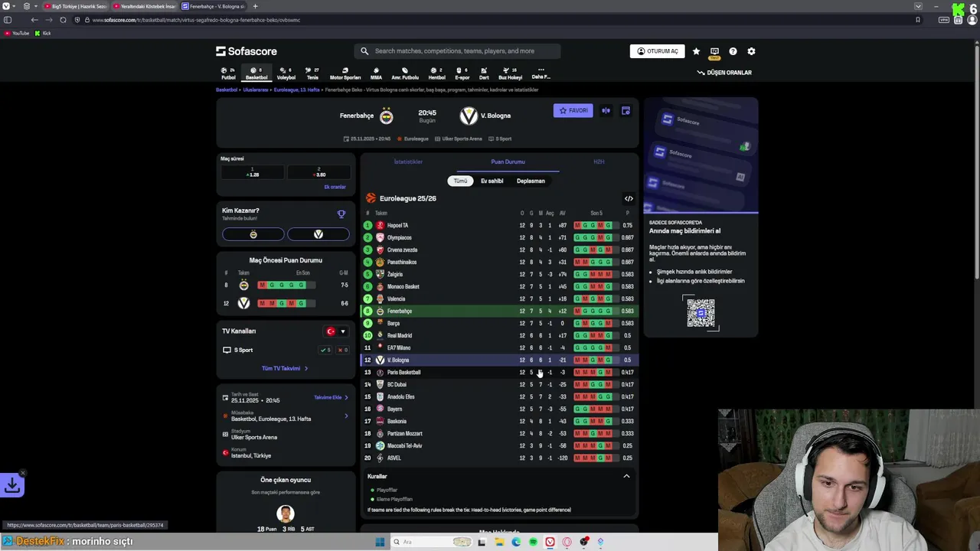The width and height of the screenshot is (980, 551).
Task: Bookmark this page in the address bar
Action: pyautogui.click(x=918, y=20)
